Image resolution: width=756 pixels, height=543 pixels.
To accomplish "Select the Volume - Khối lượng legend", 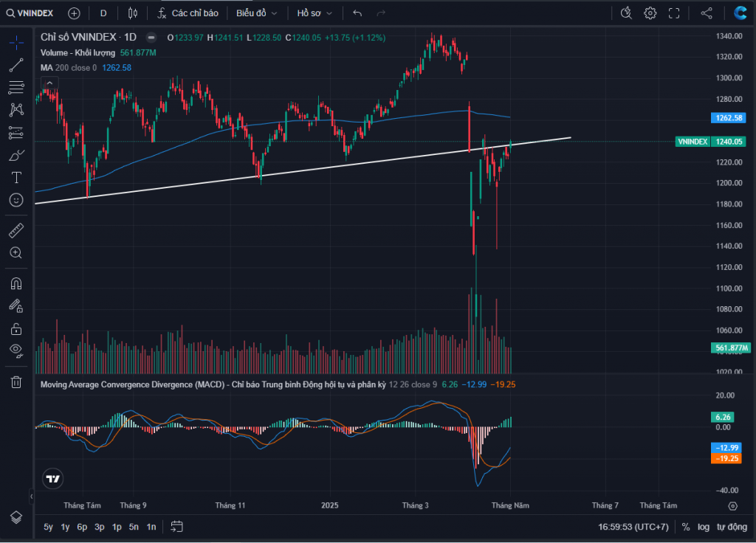I will tap(78, 52).
